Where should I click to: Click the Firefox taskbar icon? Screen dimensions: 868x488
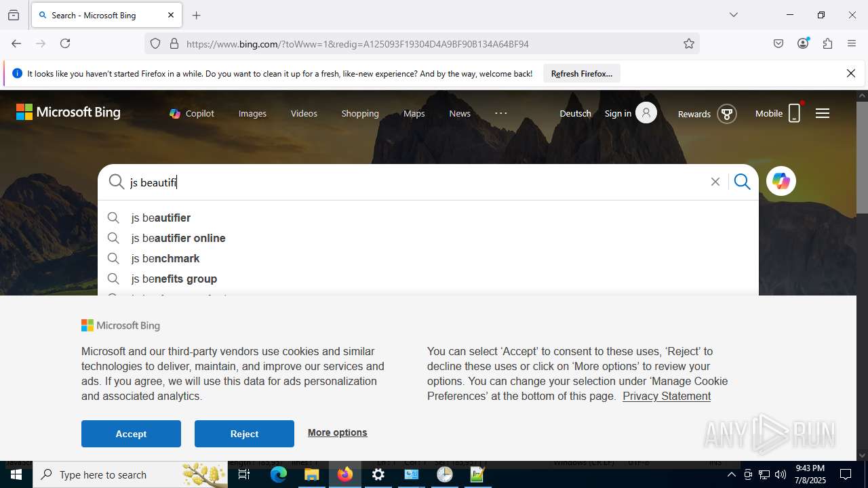(x=345, y=474)
